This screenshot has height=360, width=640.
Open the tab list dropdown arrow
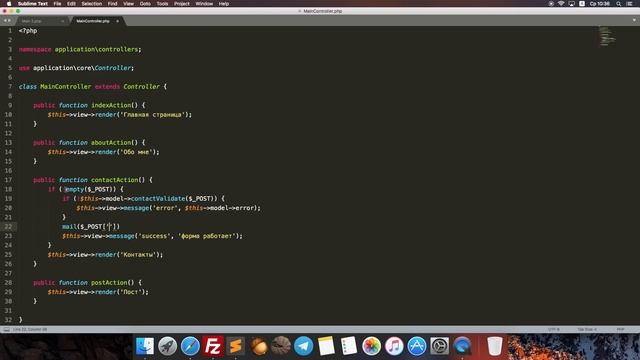(x=634, y=20)
